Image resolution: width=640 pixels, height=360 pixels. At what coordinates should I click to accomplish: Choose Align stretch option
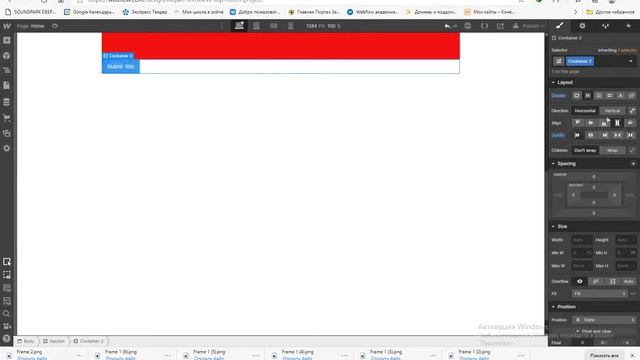[x=618, y=123]
